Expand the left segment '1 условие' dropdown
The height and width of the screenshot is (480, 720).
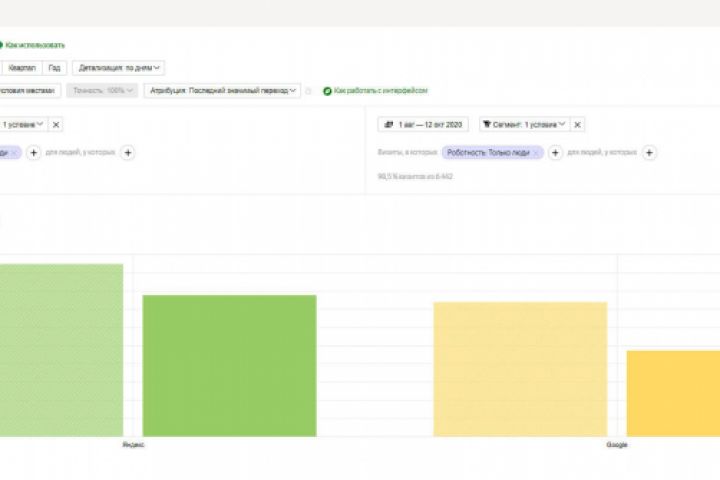23,124
